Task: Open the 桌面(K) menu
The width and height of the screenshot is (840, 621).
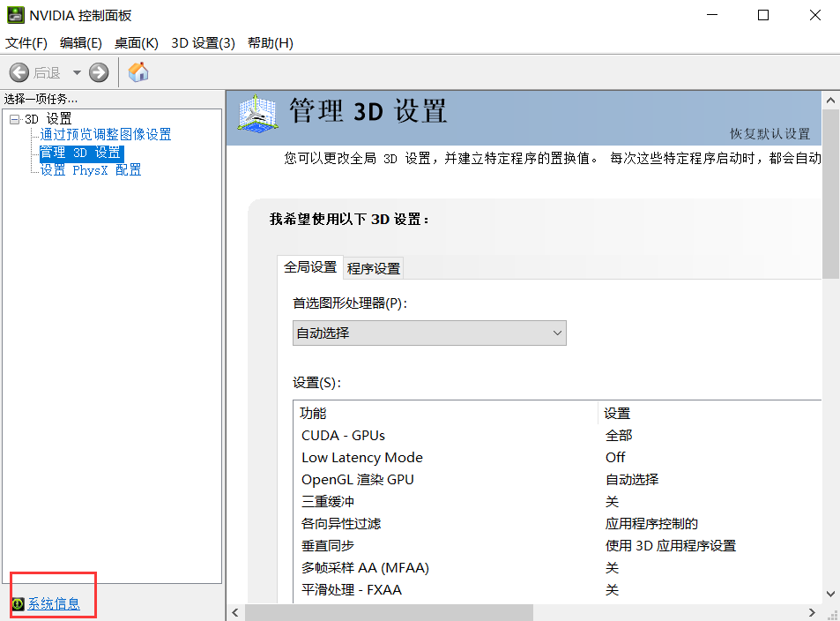Action: click(x=136, y=43)
